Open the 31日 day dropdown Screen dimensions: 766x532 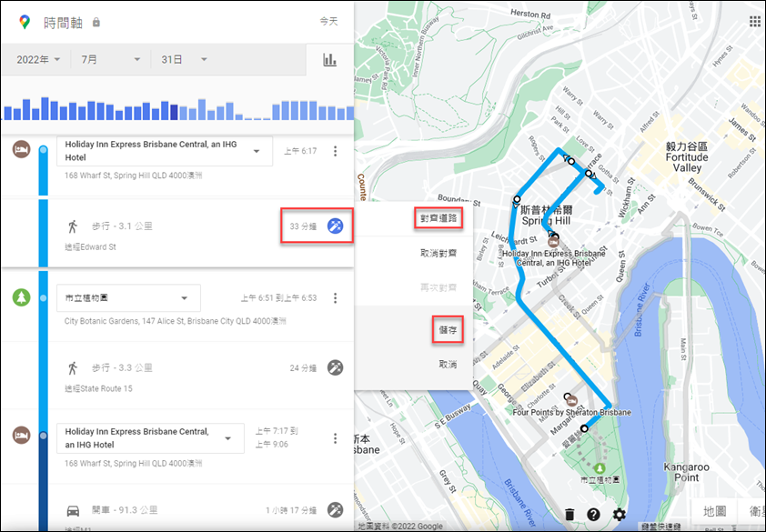[184, 60]
